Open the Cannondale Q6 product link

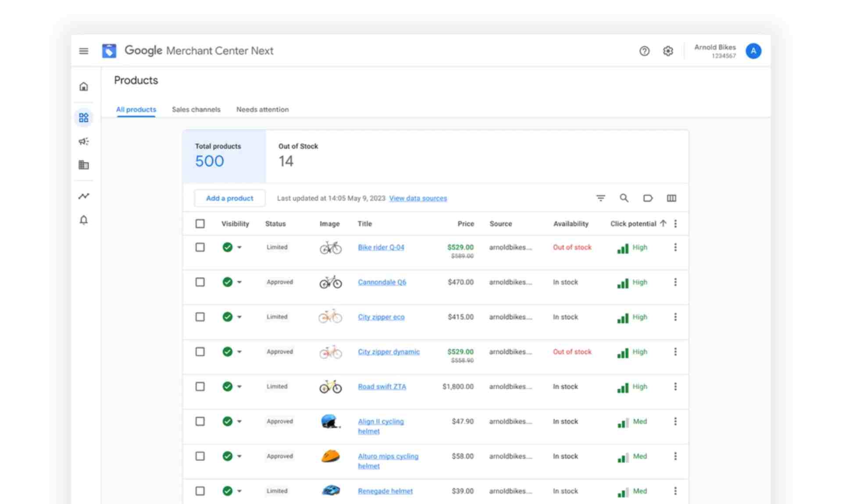[x=382, y=282]
